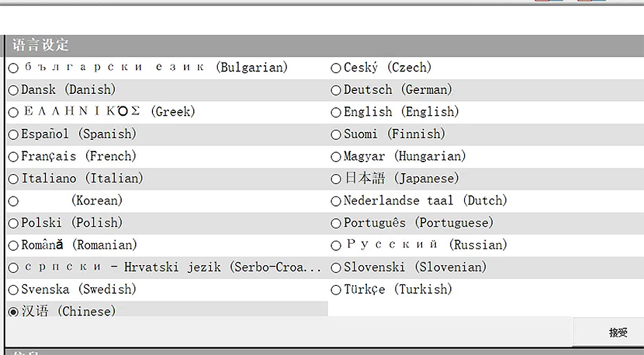Select Français (French) language option
The image size is (644, 355).
click(14, 157)
